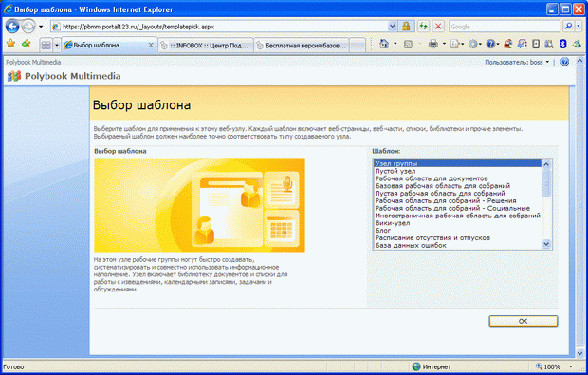
Task: Open the Favorites Center star icon
Action: click(10, 45)
